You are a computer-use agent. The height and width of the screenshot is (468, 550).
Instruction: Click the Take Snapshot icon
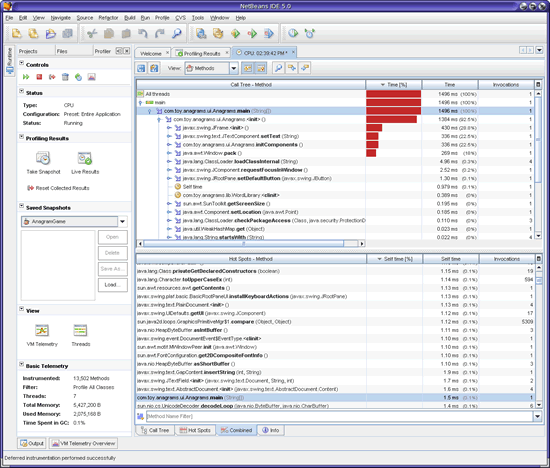point(43,158)
